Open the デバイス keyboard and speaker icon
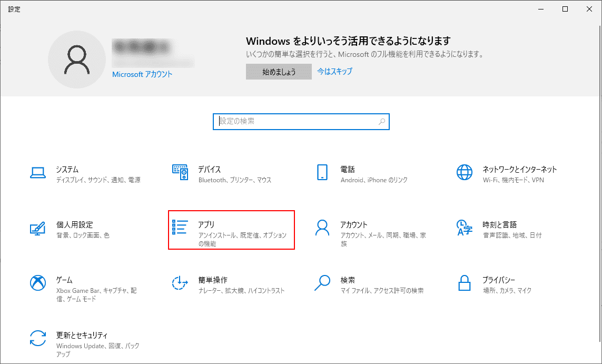 click(x=180, y=172)
